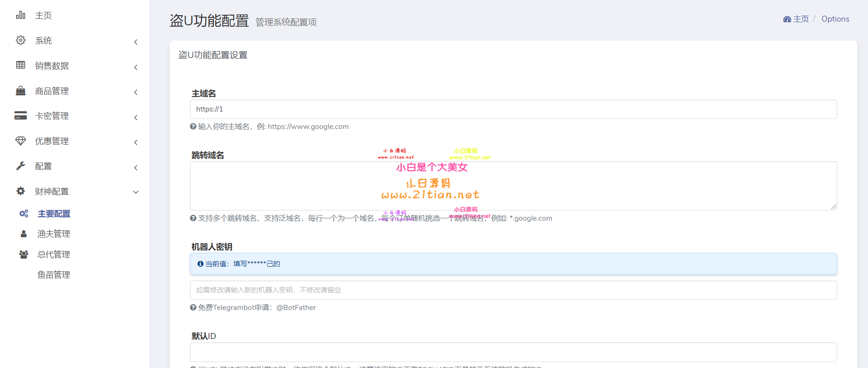The height and width of the screenshot is (368, 868).
Task: Focus the 主域名 input field
Action: 513,109
